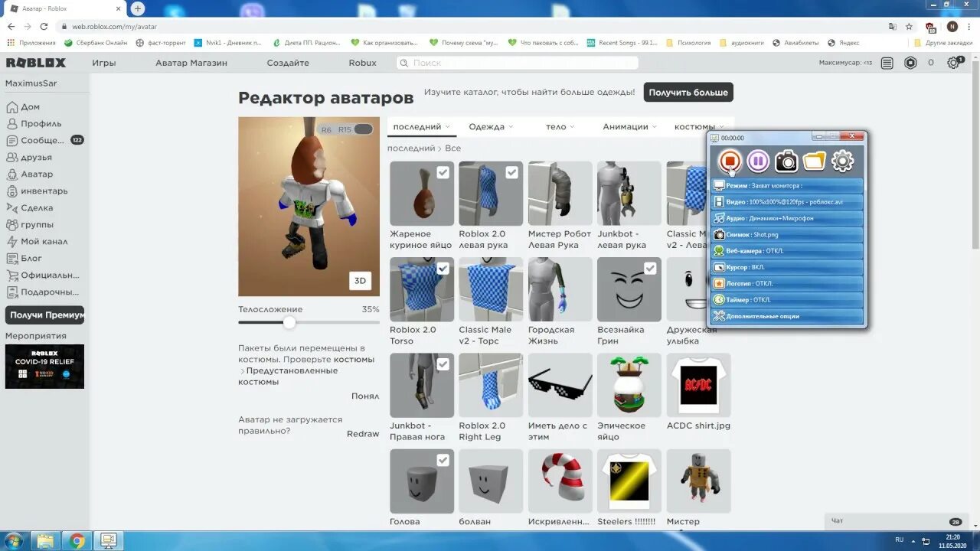Switch to the Аватар - Roblox browser tab
The image size is (980, 551).
coord(65,8)
